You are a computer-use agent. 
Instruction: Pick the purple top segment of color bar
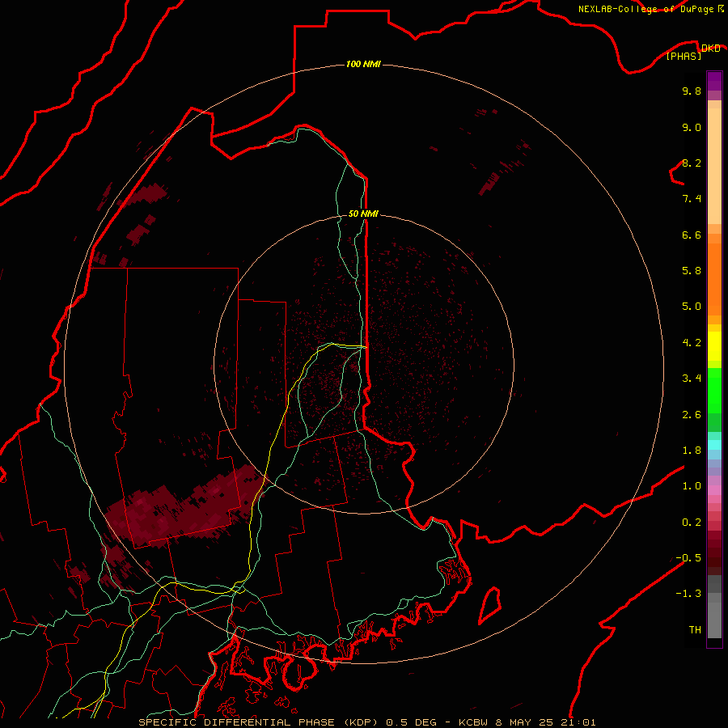click(714, 81)
